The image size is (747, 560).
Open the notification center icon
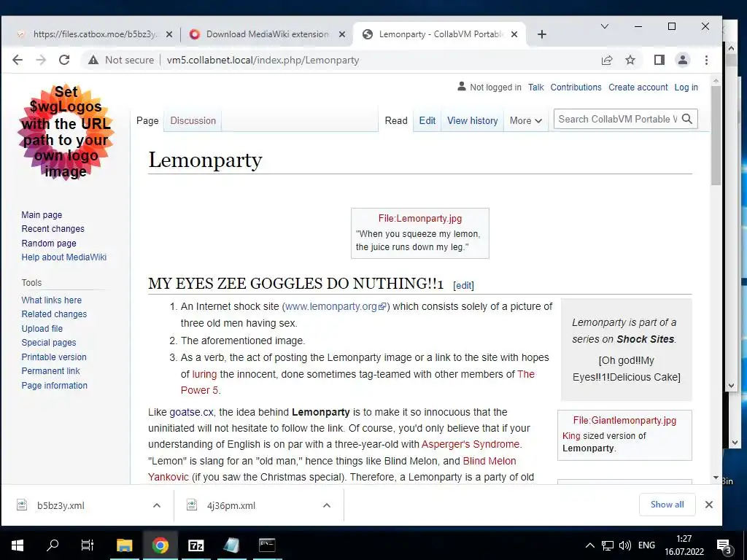[x=724, y=546]
